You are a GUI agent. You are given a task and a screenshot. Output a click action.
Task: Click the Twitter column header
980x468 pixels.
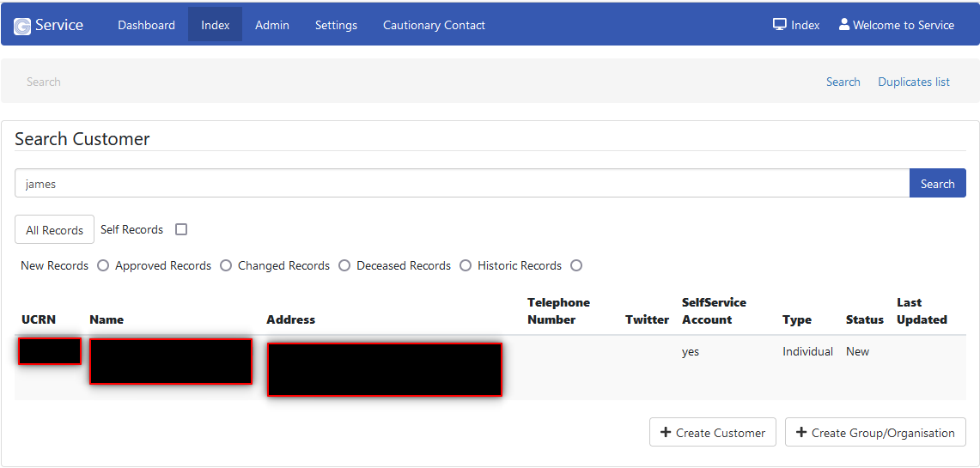pos(647,319)
